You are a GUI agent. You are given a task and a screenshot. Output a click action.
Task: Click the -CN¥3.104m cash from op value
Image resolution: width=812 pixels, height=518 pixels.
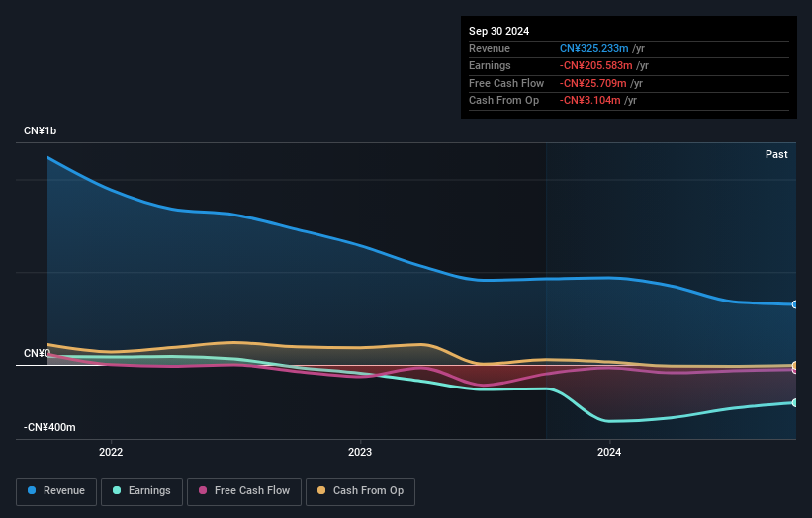pos(589,101)
